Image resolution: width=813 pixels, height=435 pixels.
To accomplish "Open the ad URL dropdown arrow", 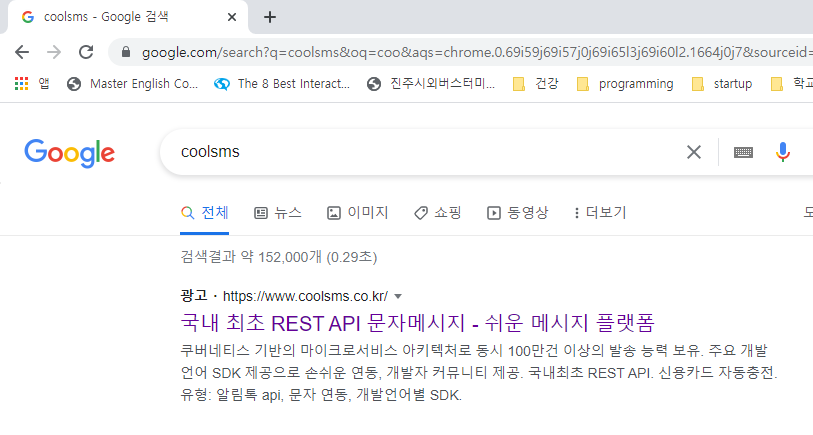I will (398, 297).
